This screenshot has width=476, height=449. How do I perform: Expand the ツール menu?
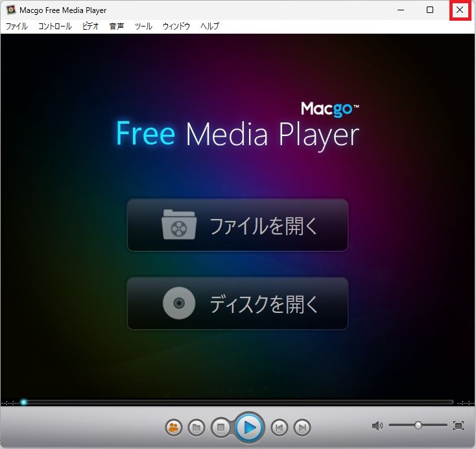pyautogui.click(x=143, y=27)
